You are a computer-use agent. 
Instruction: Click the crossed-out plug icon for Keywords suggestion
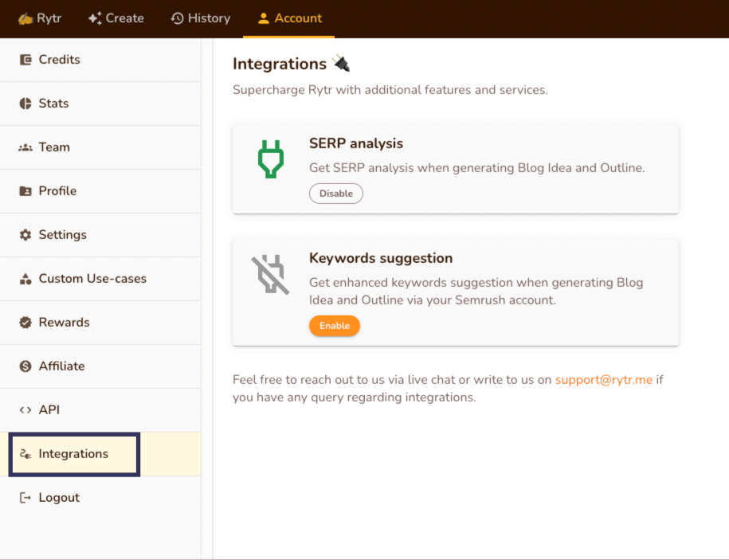[271, 274]
